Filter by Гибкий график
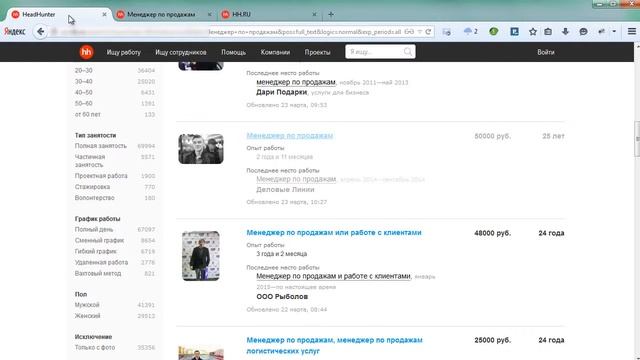Image resolution: width=640 pixels, height=360 pixels. point(96,252)
